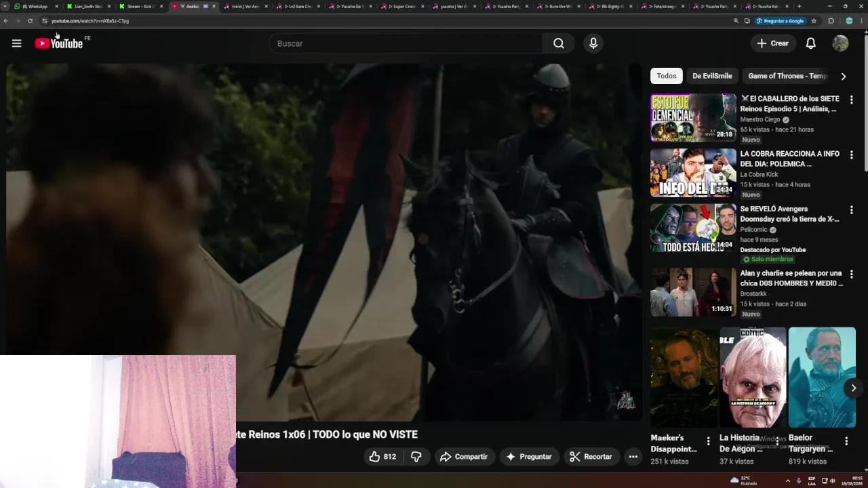This screenshot has height=488, width=868.
Task: Open the Chrome three-dot menu
Action: [x=862, y=21]
